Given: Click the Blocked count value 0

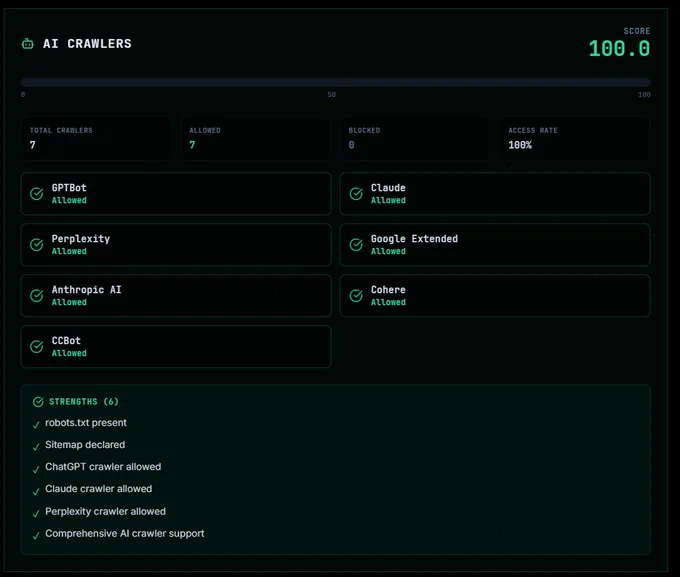Looking at the screenshot, I should click(351, 145).
